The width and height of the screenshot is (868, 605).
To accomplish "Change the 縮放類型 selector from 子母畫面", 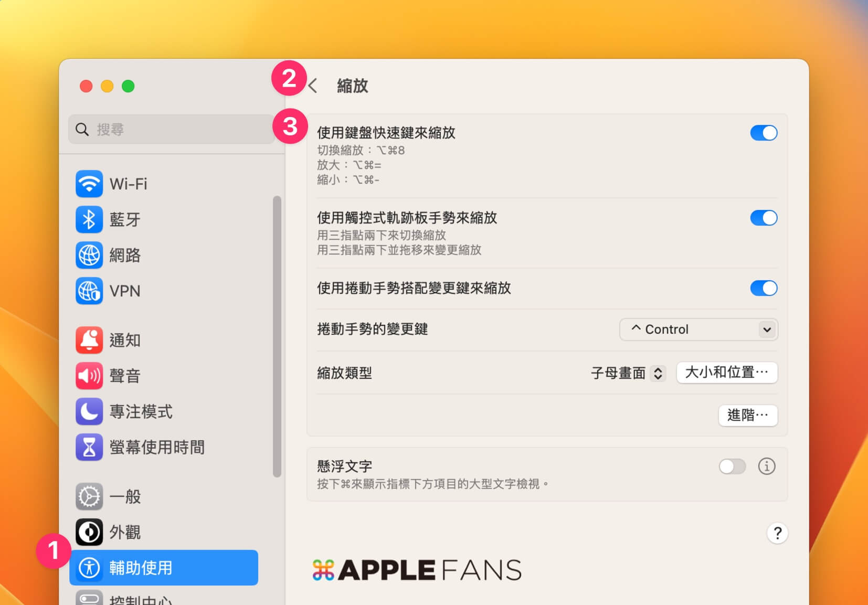I will tap(627, 373).
